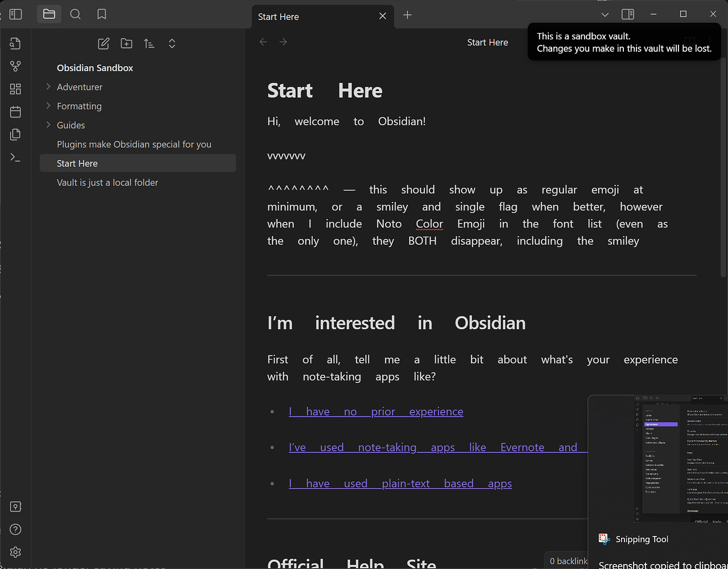Open the search icon in the top bar

tap(75, 14)
